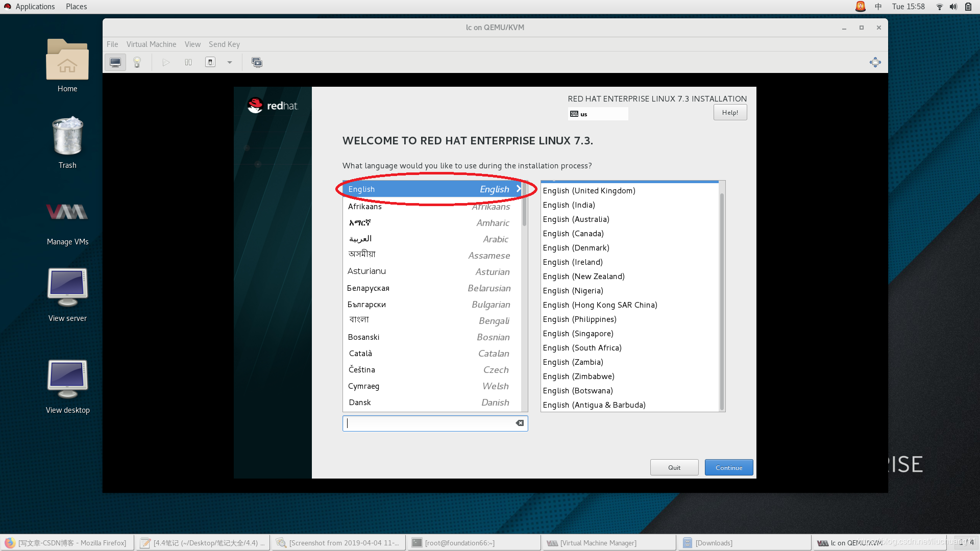
Task: Click the clock Tue 15:58
Action: tap(908, 7)
